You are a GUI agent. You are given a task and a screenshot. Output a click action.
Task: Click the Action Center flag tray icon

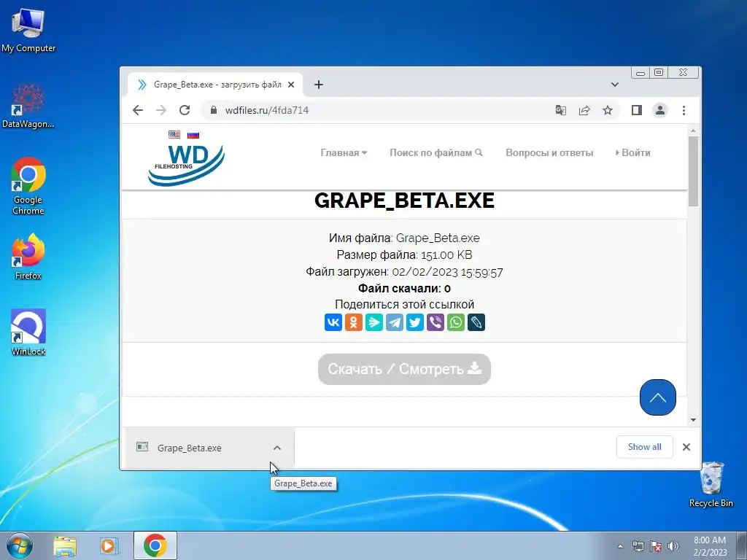(656, 546)
